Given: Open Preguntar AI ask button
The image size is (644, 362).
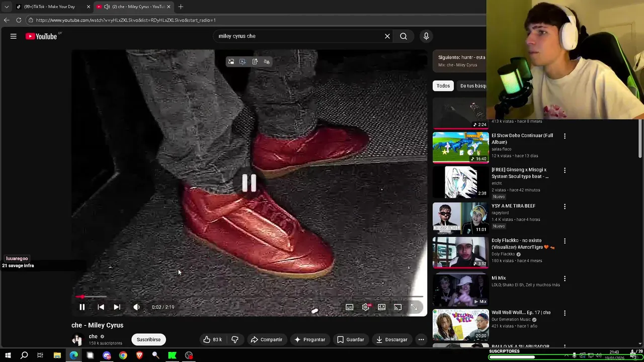Looking at the screenshot, I should tap(309, 339).
